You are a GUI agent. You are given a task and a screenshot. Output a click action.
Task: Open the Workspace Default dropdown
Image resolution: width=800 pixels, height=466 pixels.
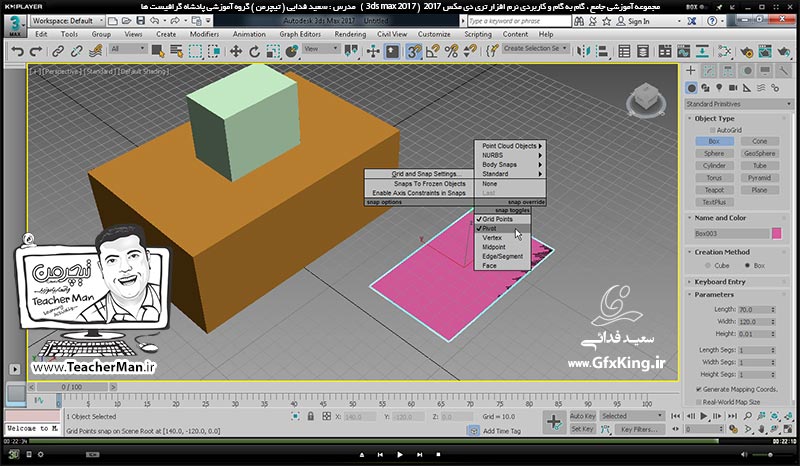coord(67,21)
